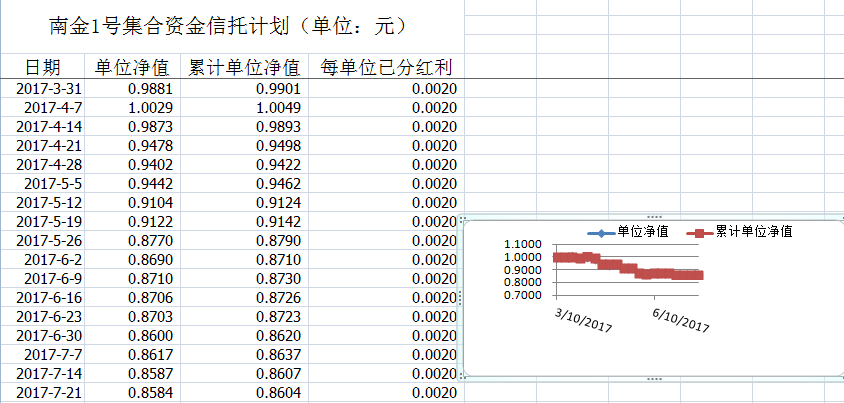Screen dimensions: 844x403
Task: Click the 6/10/2017 horizontal axis label
Action: click(x=681, y=322)
